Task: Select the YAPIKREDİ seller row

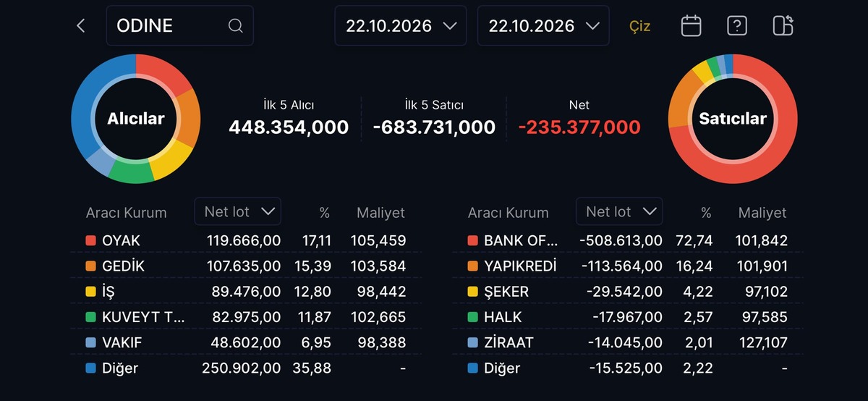Action: (627, 266)
